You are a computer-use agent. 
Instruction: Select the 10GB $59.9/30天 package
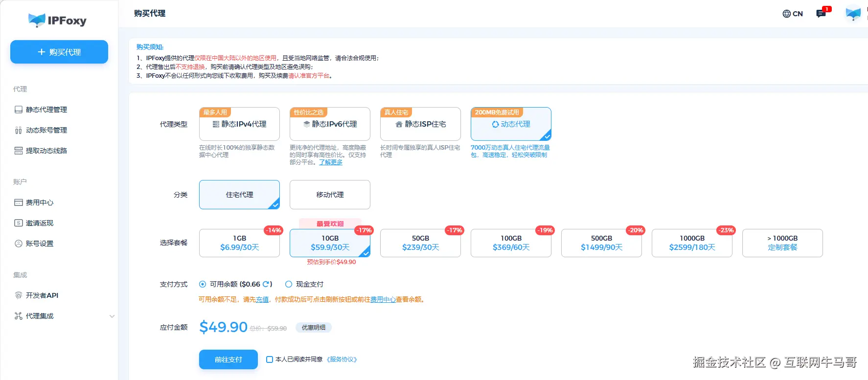pos(330,243)
